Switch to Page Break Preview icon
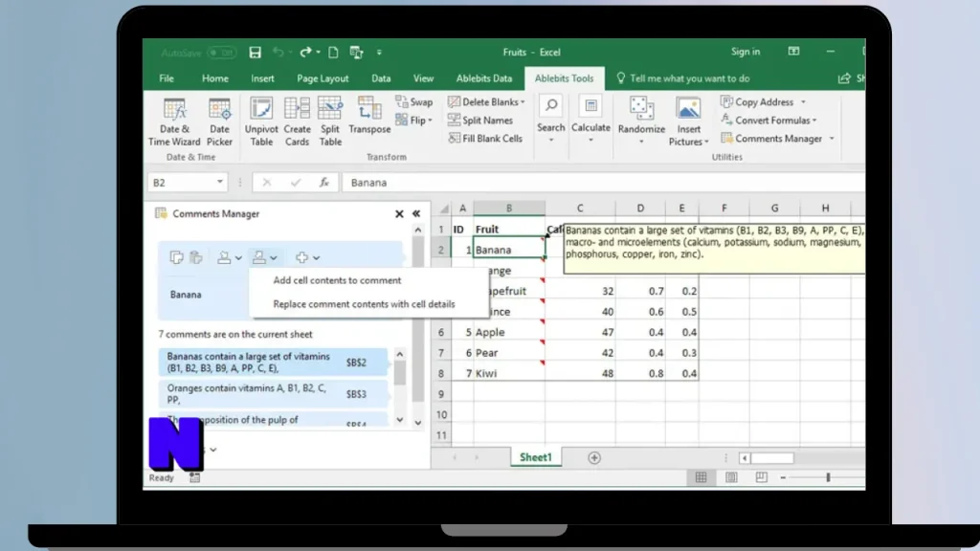 (x=761, y=478)
